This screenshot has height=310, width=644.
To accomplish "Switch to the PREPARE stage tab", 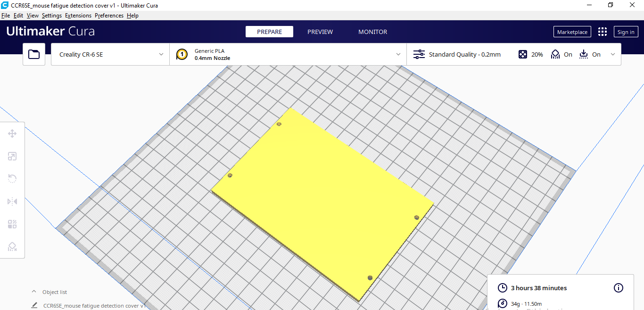I will coord(269,32).
